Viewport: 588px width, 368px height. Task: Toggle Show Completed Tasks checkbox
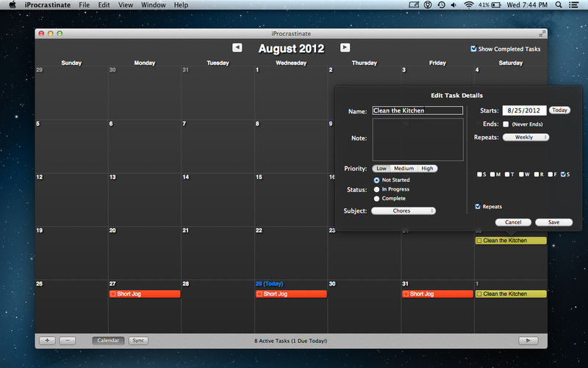pos(473,49)
